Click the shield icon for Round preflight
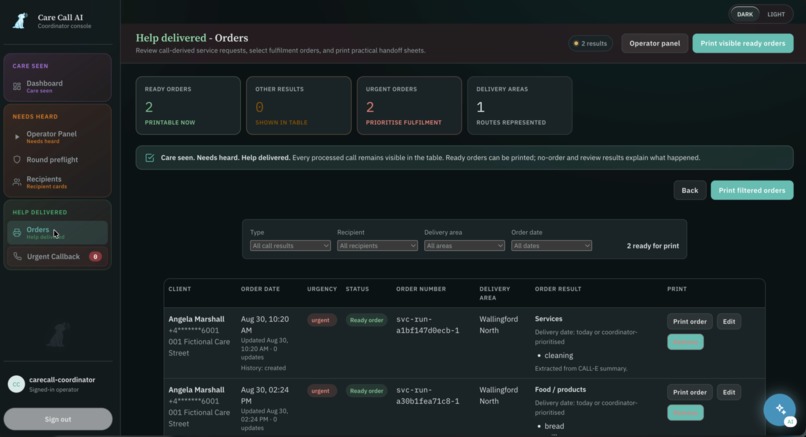Screen dimensions: 806x437 pyautogui.click(x=17, y=159)
